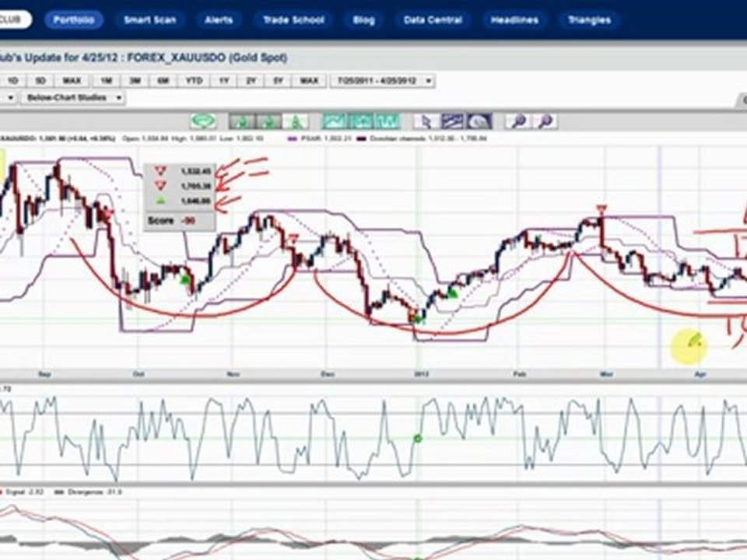
Task: Click the dark Donchian channels legend swatch
Action: tap(362, 138)
